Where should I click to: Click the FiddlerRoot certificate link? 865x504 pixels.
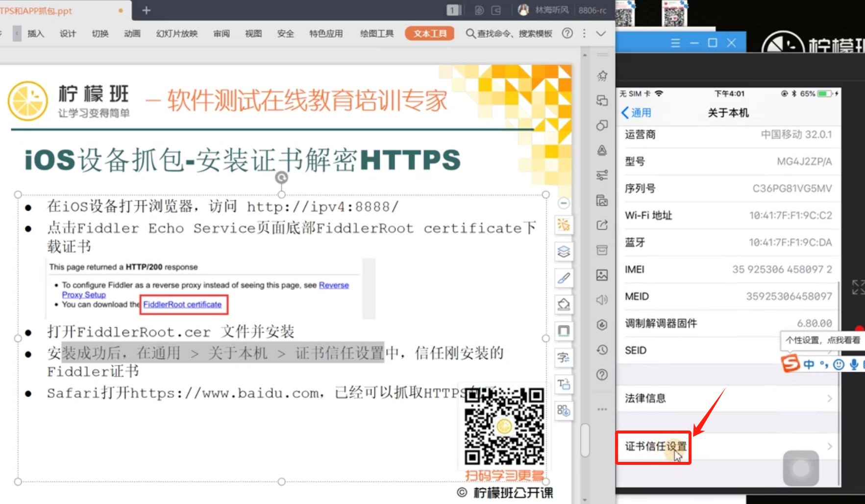click(x=182, y=305)
